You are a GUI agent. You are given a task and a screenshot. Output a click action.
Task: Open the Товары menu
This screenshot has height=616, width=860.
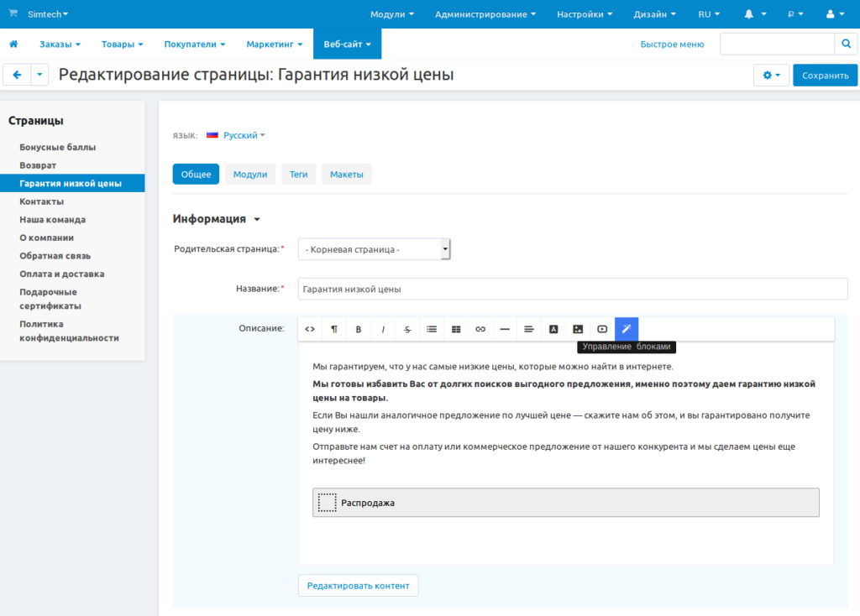[123, 44]
